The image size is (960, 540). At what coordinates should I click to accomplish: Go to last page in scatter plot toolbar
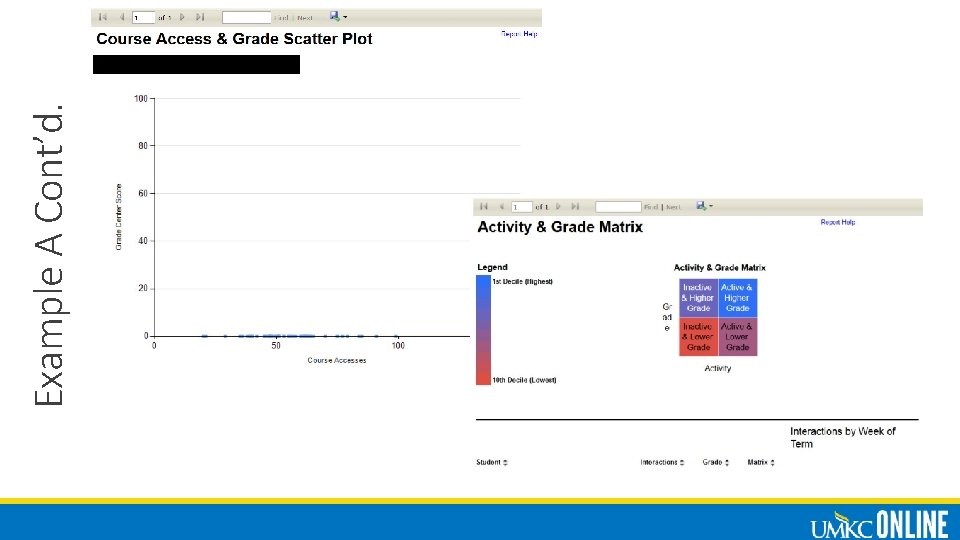coord(200,17)
